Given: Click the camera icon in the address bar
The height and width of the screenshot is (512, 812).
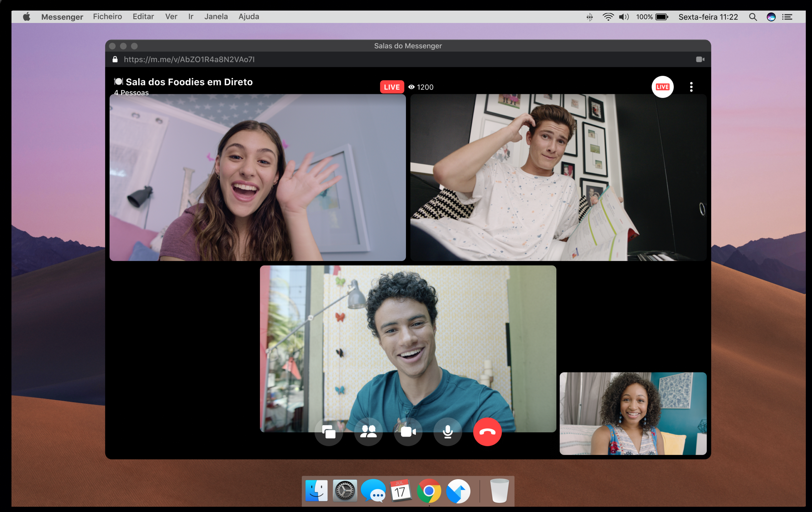Looking at the screenshot, I should tap(700, 60).
